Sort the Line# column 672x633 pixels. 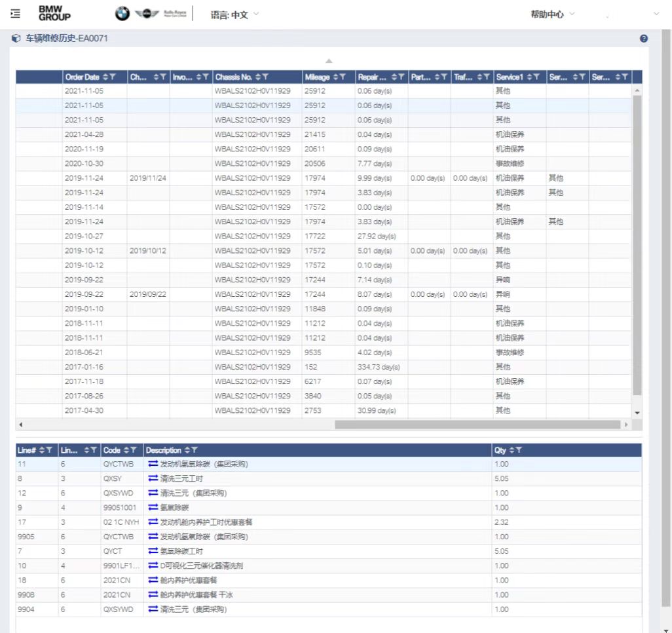coord(41,450)
